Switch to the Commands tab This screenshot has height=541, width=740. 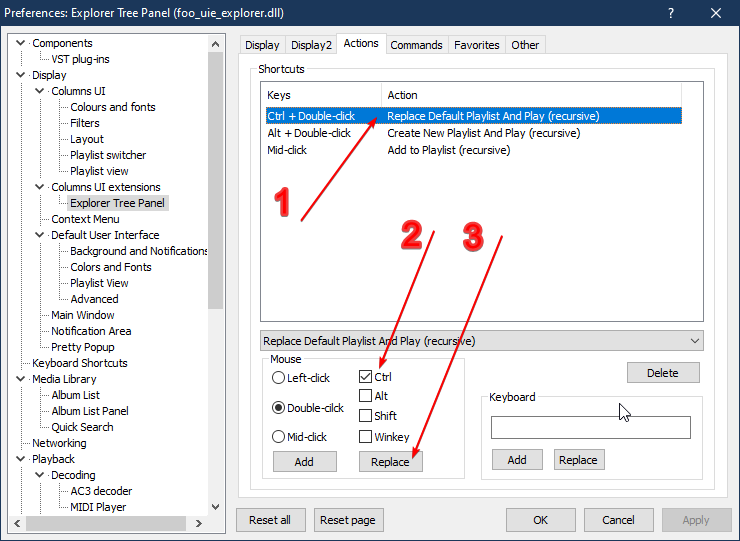click(416, 45)
